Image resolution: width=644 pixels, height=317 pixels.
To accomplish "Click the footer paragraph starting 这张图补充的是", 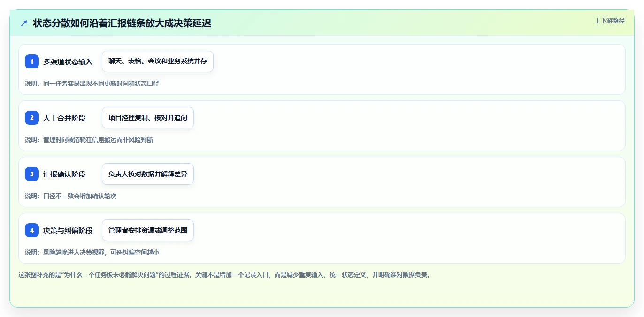I will tap(224, 275).
